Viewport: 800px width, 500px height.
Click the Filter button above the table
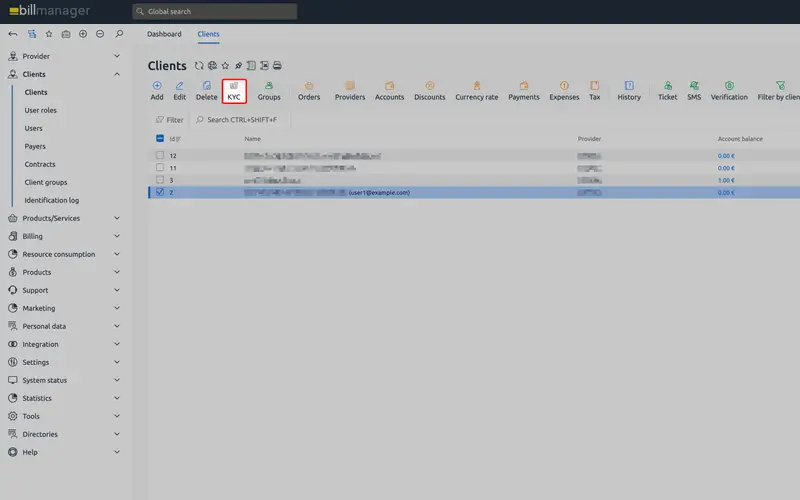[x=169, y=120]
